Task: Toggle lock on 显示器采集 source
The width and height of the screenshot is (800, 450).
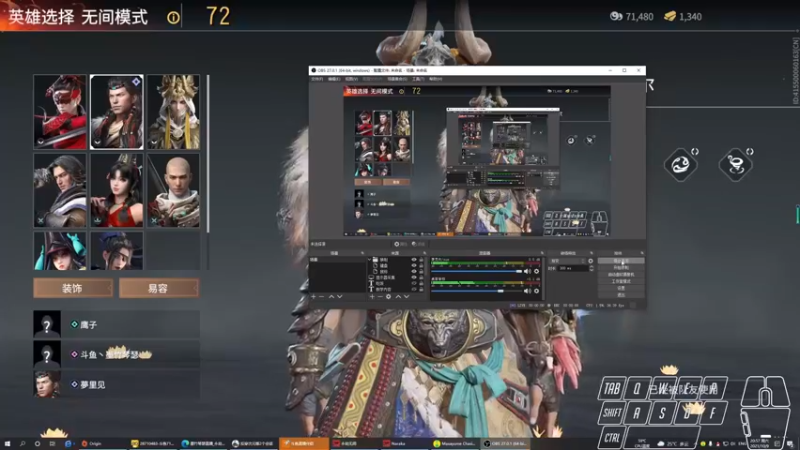Action: click(x=421, y=278)
